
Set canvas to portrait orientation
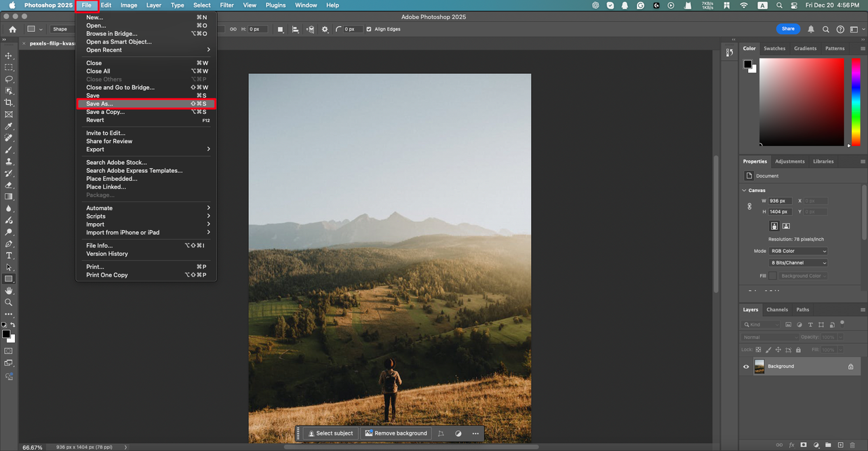click(x=774, y=226)
